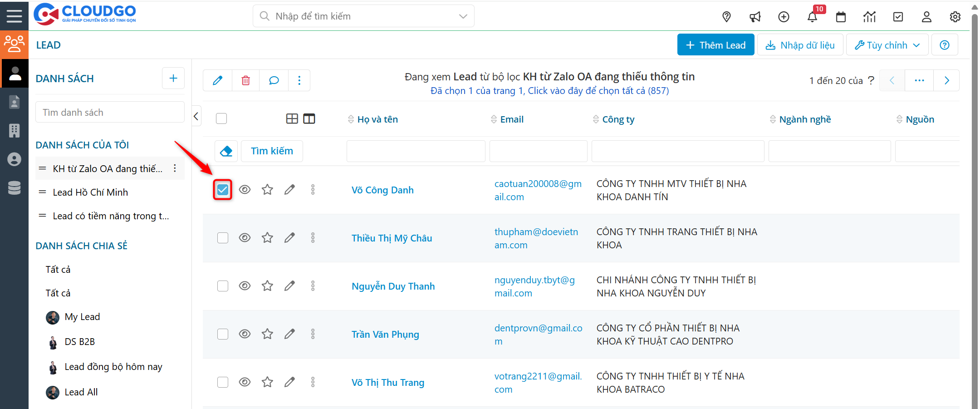Image resolution: width=980 pixels, height=409 pixels.
Task: Click the Tìm danh sách search field
Action: pyautogui.click(x=110, y=112)
